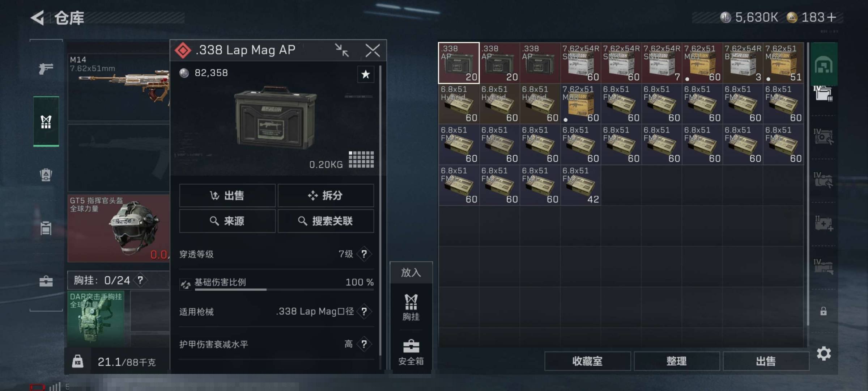Select the 安全箱 safe box destination tab
This screenshot has width=868, height=391.
[x=411, y=352]
